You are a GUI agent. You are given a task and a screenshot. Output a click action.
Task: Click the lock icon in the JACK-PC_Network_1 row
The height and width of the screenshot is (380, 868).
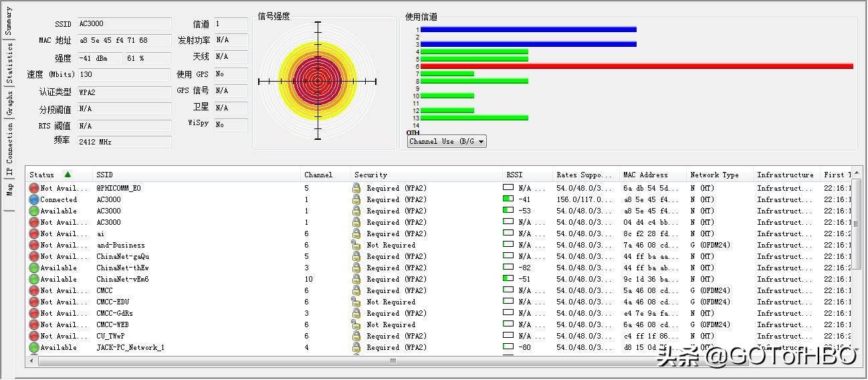click(x=356, y=347)
